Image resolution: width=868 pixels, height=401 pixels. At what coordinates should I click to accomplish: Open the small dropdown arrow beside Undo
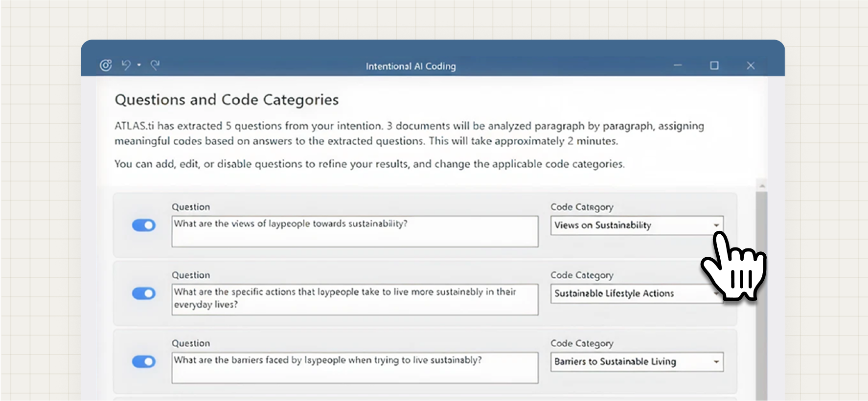139,65
